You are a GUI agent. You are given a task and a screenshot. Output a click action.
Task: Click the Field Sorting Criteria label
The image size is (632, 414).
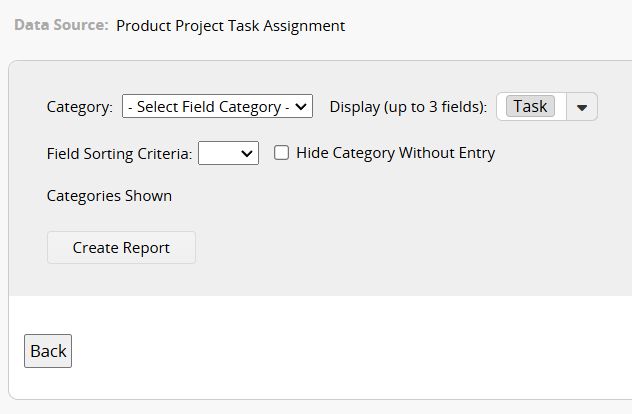tap(119, 154)
